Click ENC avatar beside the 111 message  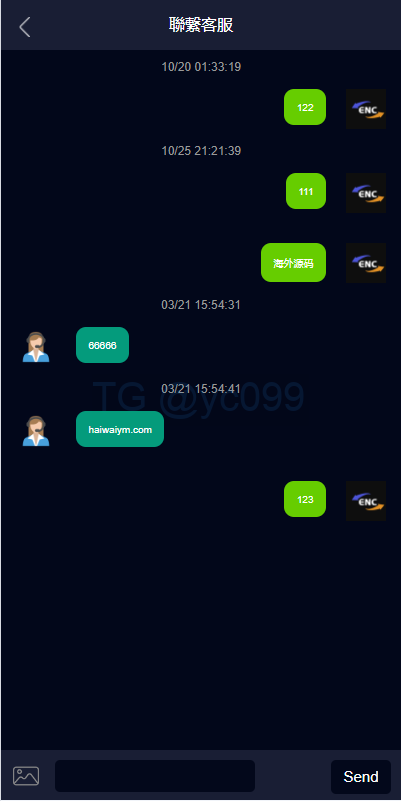(366, 193)
